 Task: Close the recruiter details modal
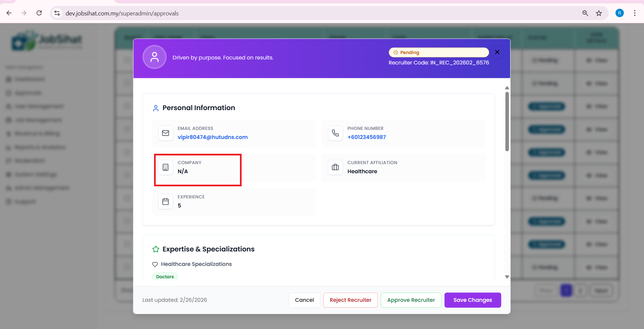(497, 52)
